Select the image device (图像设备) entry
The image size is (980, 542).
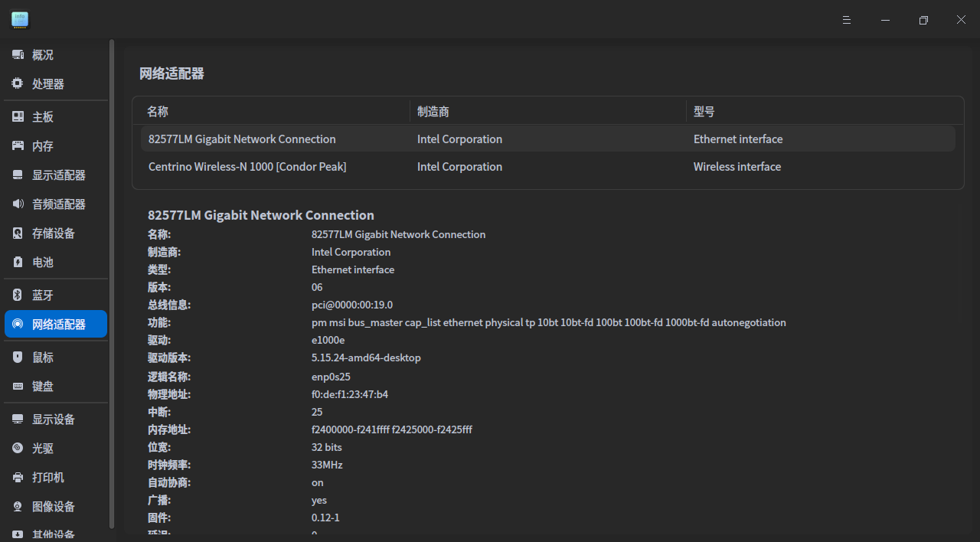tap(55, 507)
